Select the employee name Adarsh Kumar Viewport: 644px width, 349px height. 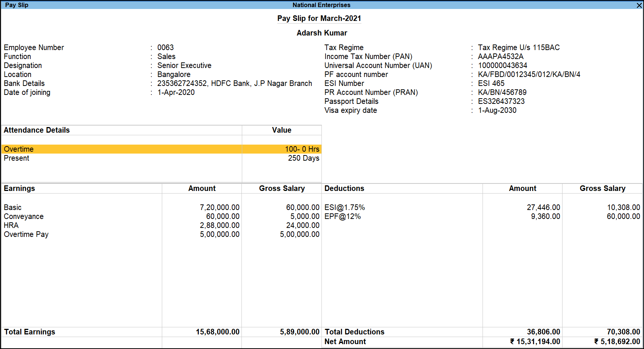pyautogui.click(x=321, y=33)
